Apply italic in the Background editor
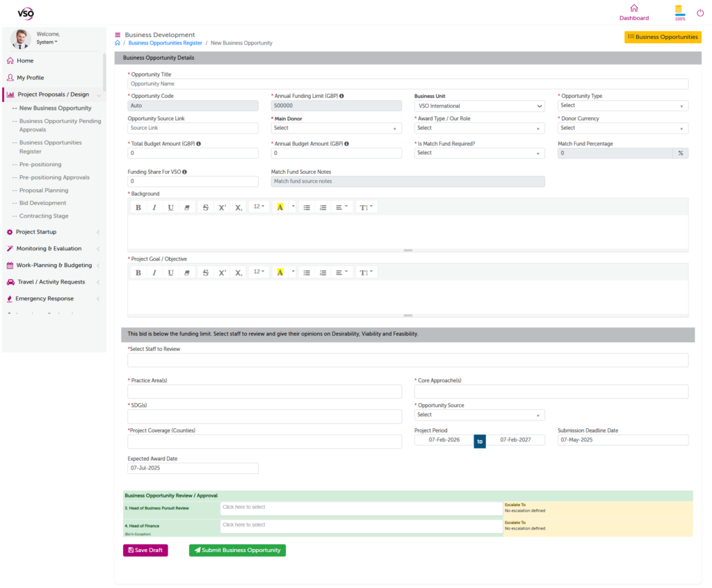The width and height of the screenshot is (712, 588). [x=154, y=207]
